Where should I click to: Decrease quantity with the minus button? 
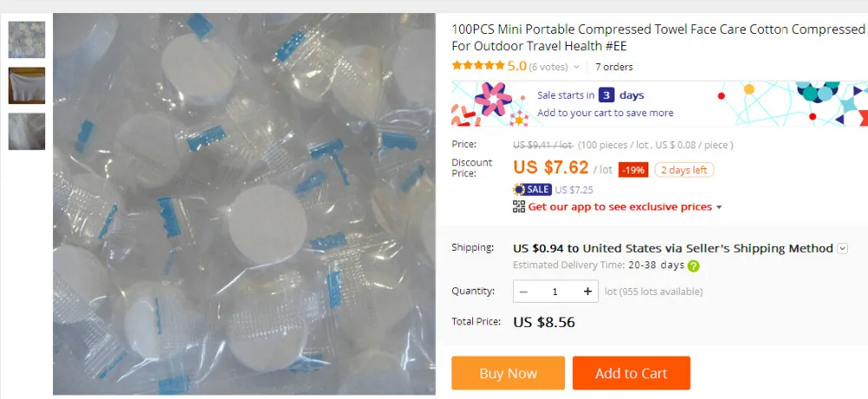point(523,291)
